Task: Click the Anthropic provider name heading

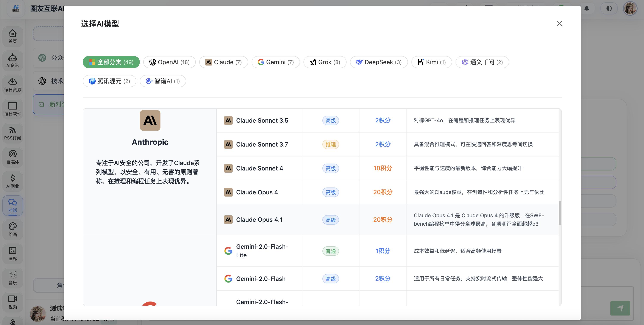Action: [150, 142]
